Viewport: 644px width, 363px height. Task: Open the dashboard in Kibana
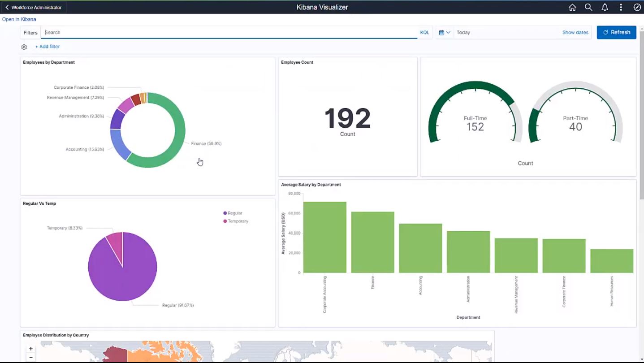pyautogui.click(x=19, y=19)
